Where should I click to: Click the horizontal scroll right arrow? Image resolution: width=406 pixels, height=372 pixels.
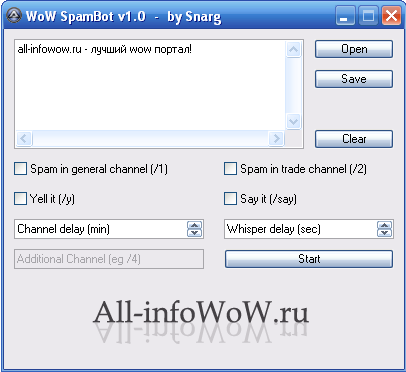coord(276,138)
